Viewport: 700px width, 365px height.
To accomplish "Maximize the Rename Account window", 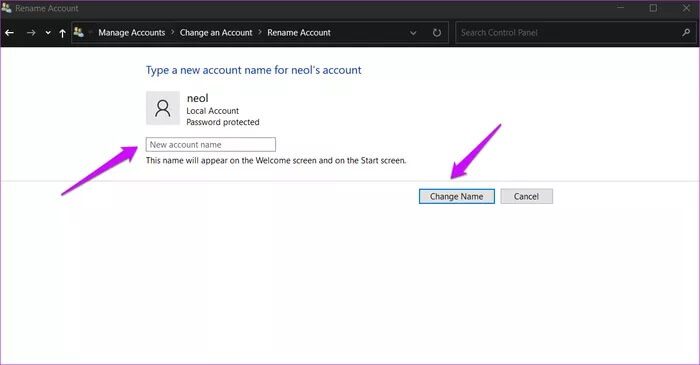I will (653, 8).
